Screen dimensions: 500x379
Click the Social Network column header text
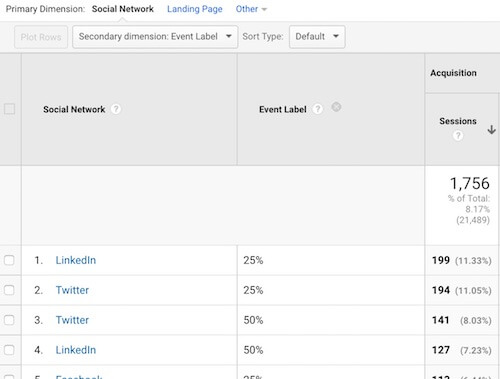(74, 109)
